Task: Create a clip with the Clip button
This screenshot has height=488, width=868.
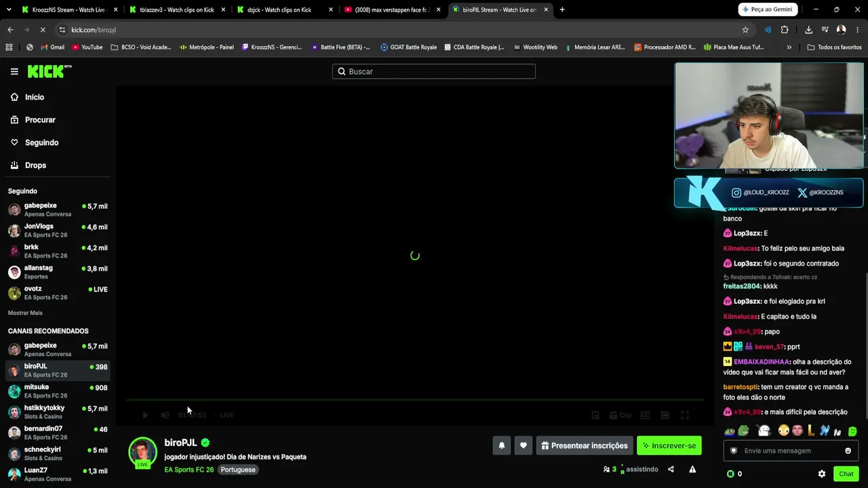Action: click(x=620, y=415)
